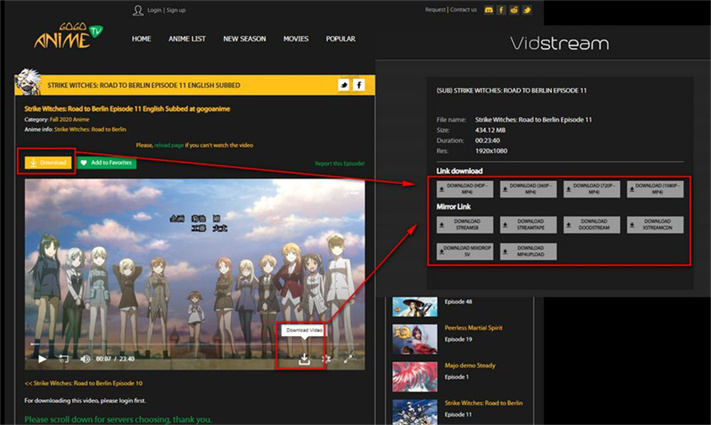Click the Download Video icon in the player
The height and width of the screenshot is (425, 711).
[x=304, y=359]
